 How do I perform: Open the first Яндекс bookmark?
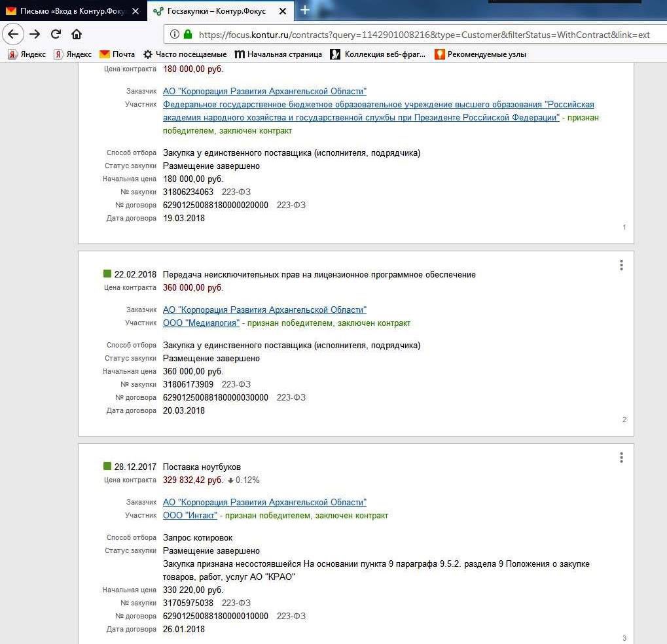pos(27,54)
